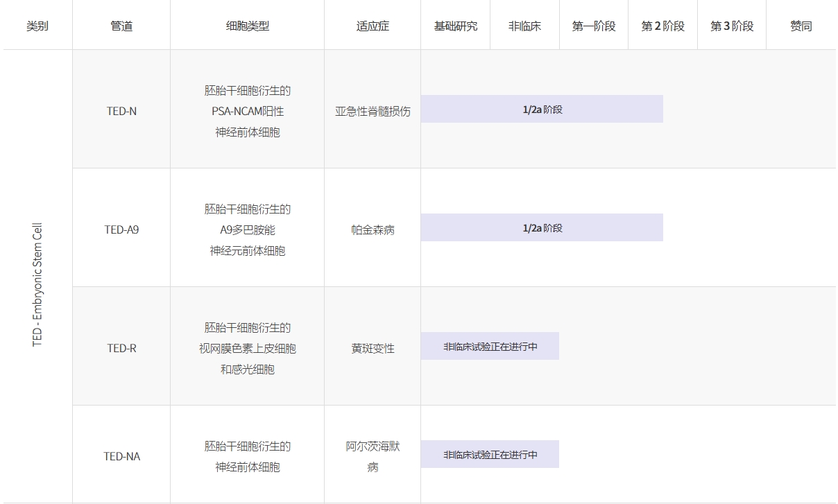838x504 pixels.
Task: Select the 细胞类型 column header
Action: (x=247, y=26)
